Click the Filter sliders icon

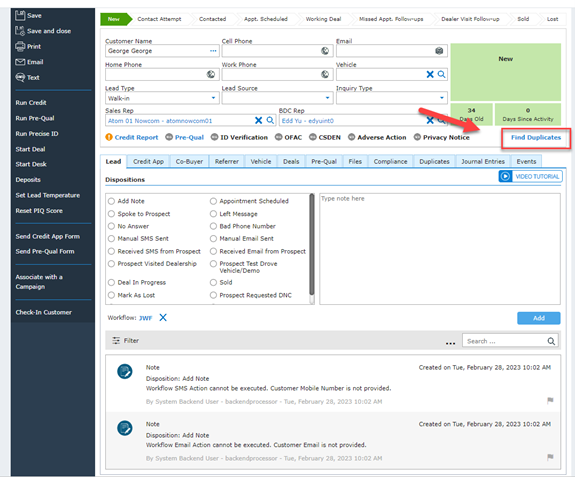pyautogui.click(x=116, y=341)
